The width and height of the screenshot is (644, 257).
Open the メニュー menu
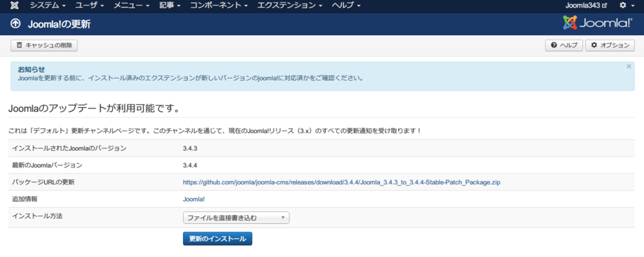pos(131,6)
